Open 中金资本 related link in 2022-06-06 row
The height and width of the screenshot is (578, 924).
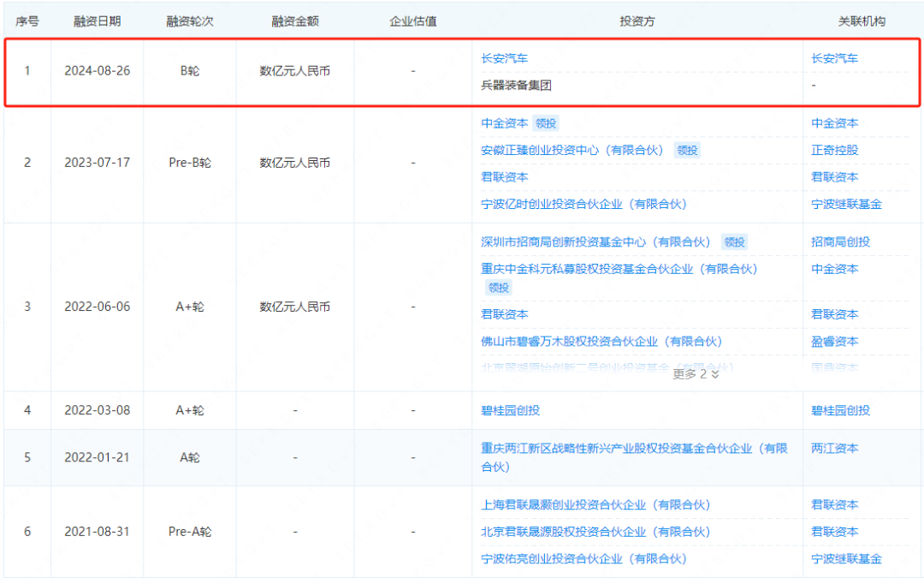tap(834, 269)
